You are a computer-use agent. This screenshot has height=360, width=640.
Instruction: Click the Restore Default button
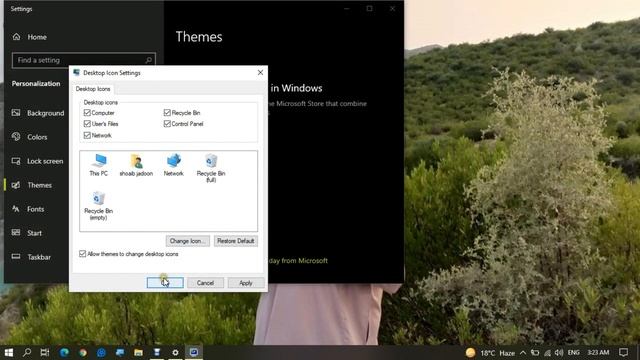[x=236, y=241]
